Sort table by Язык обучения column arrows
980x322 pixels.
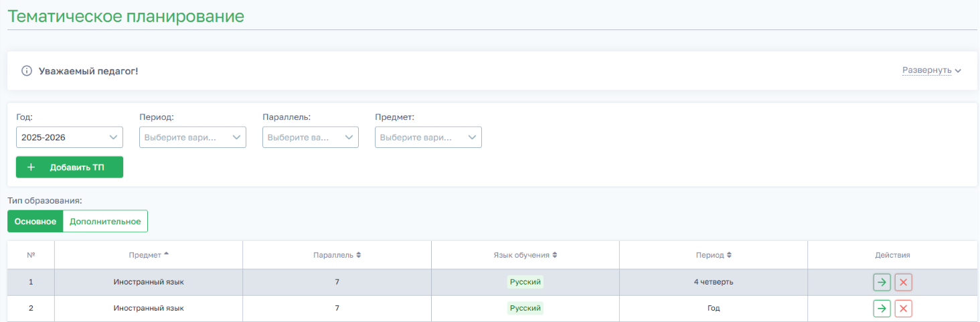tap(554, 255)
